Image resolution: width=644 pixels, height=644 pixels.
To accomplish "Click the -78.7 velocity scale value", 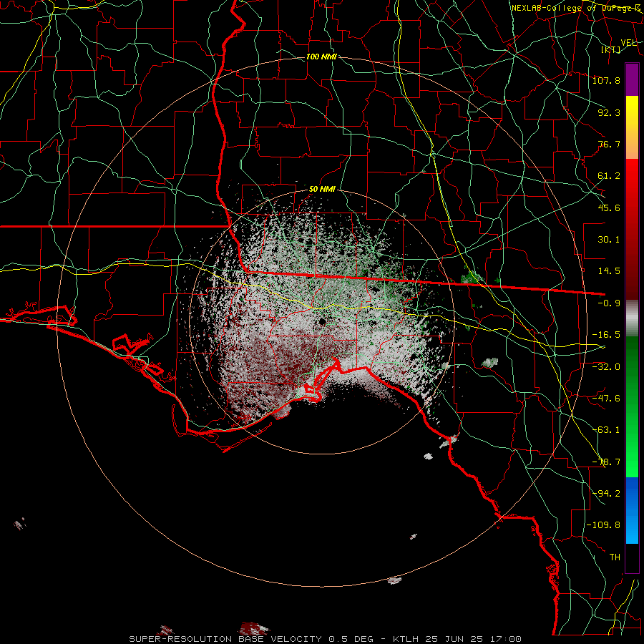I will click(x=606, y=462).
